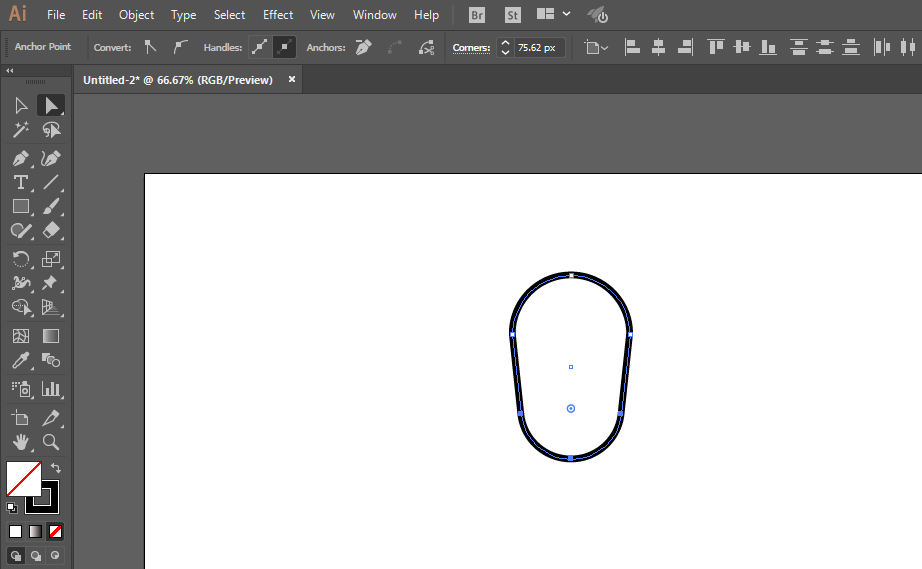Activate the Artboard tool
922x569 pixels.
21,418
